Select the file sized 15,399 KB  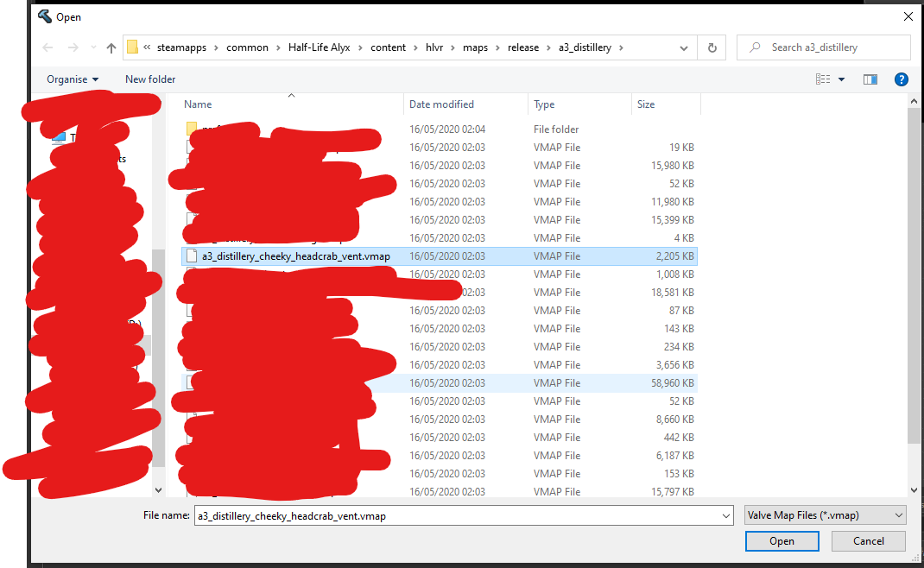click(440, 220)
